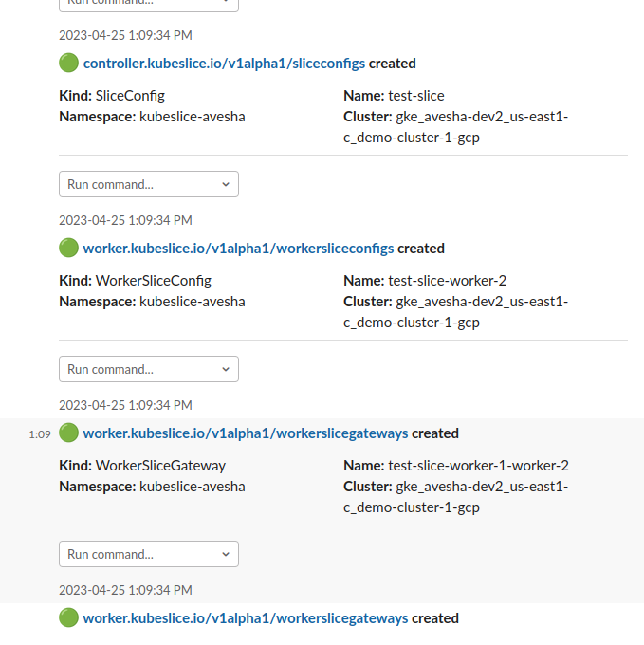Click green circle on bottom workerslicegateways message
This screenshot has height=645, width=644.
coord(68,617)
